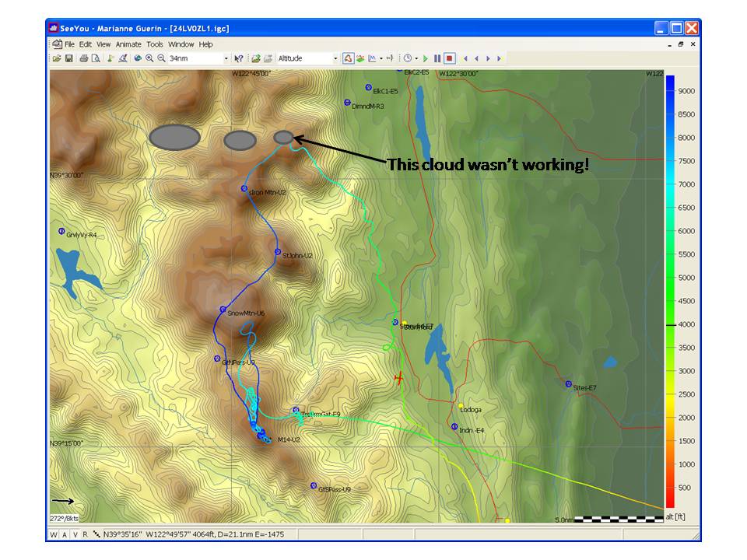747x560 pixels.
Task: Start animation with the green play button
Action: click(426, 58)
